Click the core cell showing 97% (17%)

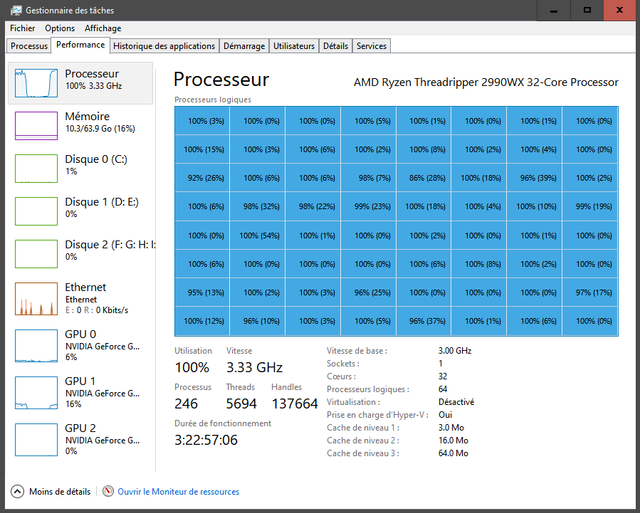[591, 293]
